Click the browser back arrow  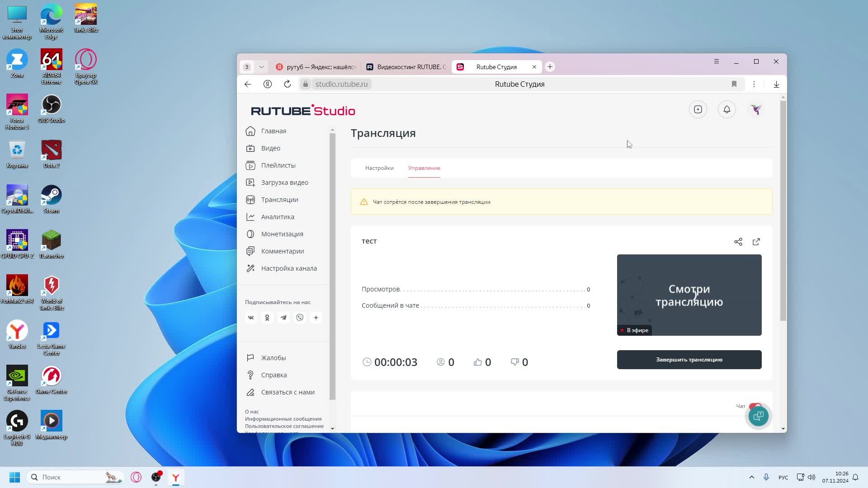click(248, 84)
